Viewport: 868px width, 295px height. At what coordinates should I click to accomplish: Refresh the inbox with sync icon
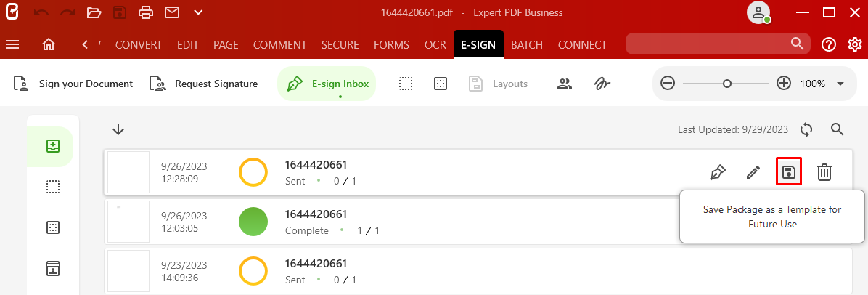pos(806,129)
